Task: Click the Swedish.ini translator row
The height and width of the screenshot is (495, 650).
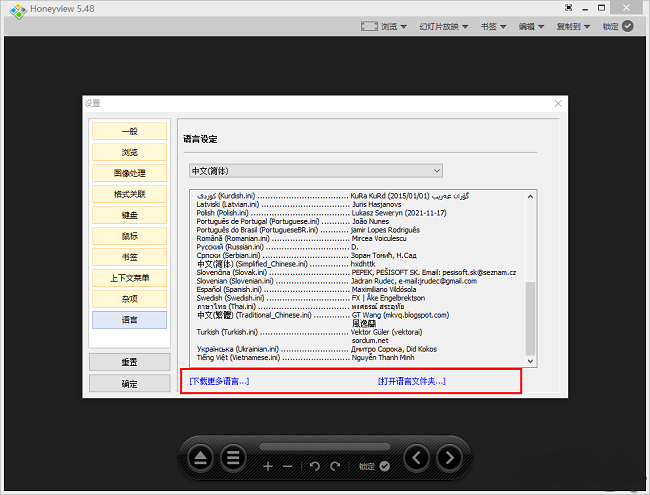Action: point(310,298)
